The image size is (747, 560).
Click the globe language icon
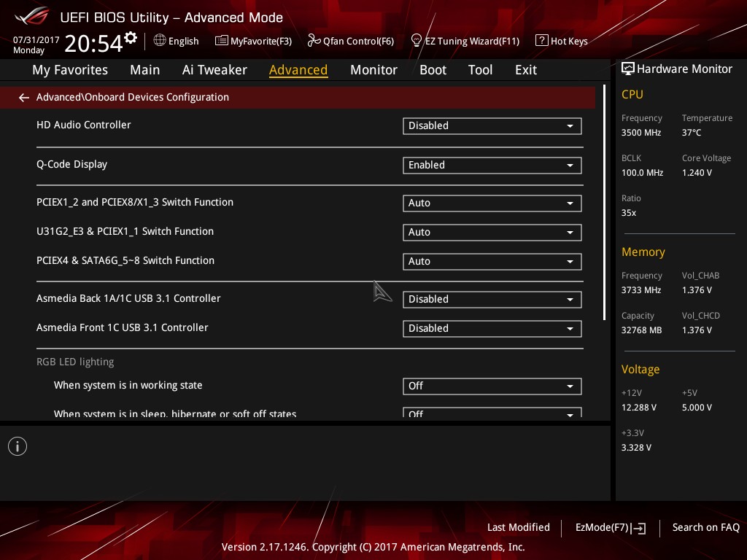(x=160, y=41)
